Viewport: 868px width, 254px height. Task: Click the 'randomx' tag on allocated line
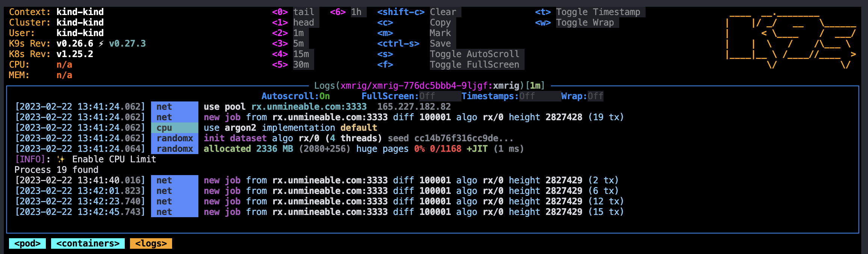(175, 149)
